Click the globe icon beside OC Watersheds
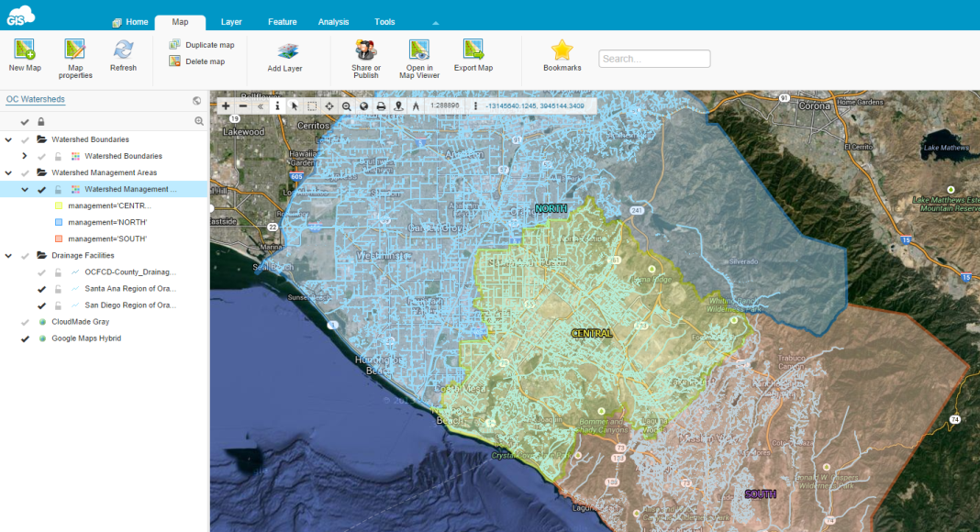This screenshot has width=980, height=532. tap(197, 101)
